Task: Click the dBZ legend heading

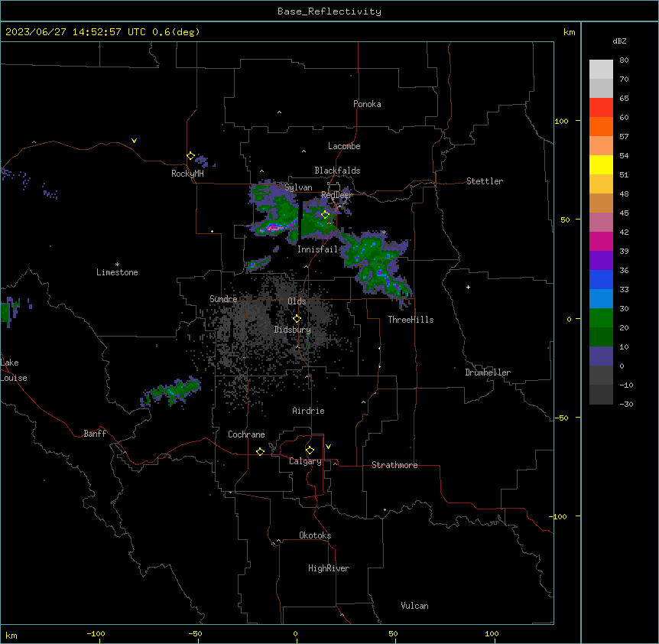Action: 619,41
